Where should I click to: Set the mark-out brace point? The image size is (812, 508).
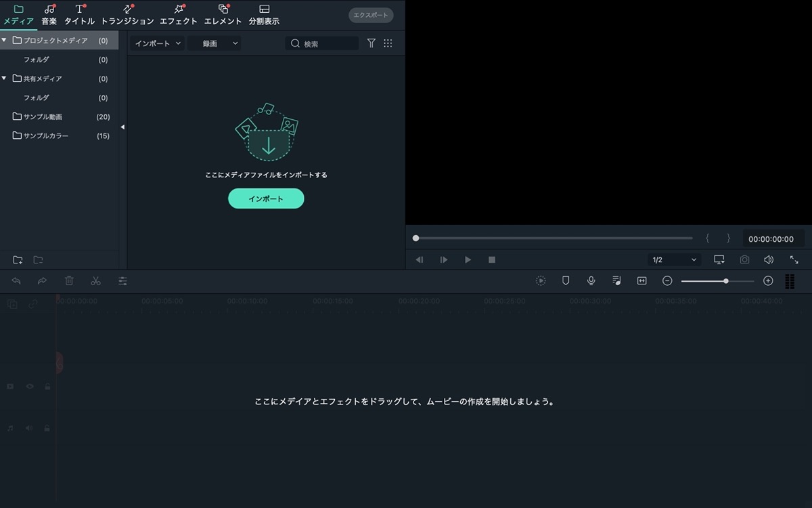click(x=728, y=238)
